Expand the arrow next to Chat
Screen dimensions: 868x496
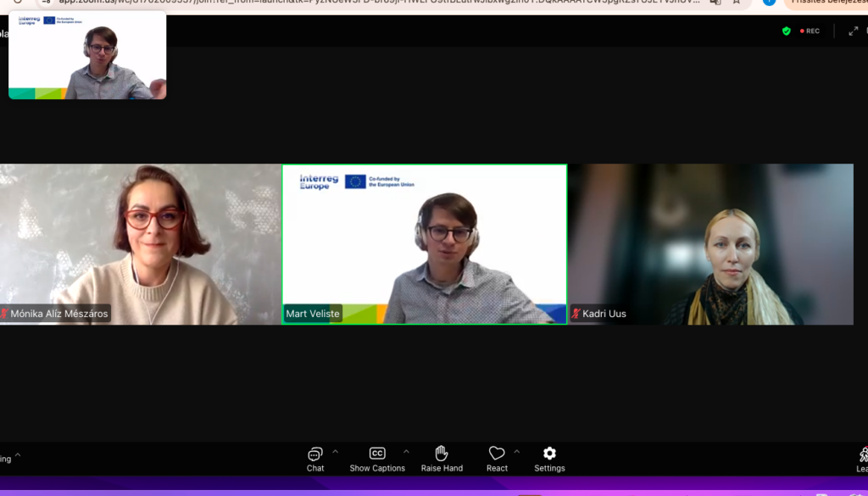pos(336,452)
